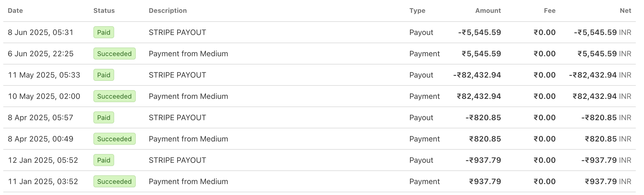Click the Succeeded badge for 10 May payment

[114, 96]
